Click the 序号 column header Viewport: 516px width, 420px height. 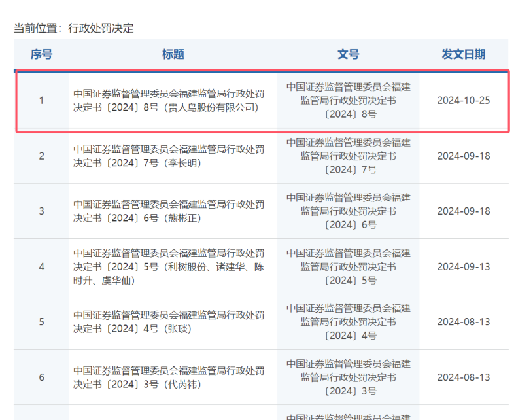click(41, 54)
